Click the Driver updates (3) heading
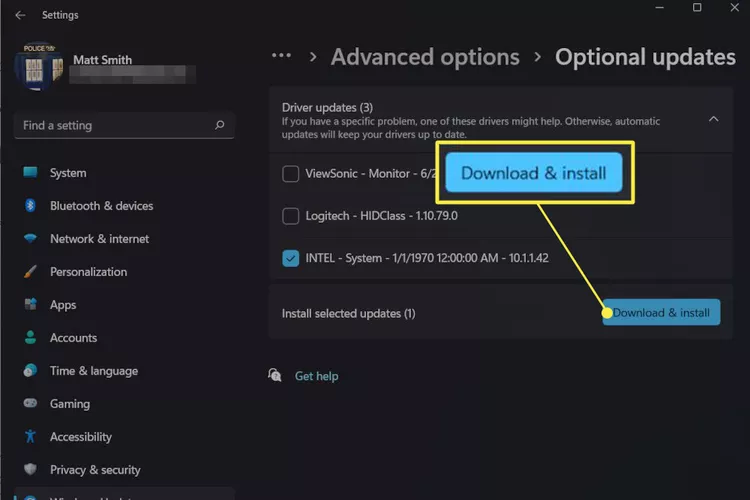This screenshot has width=750, height=500. point(327,107)
